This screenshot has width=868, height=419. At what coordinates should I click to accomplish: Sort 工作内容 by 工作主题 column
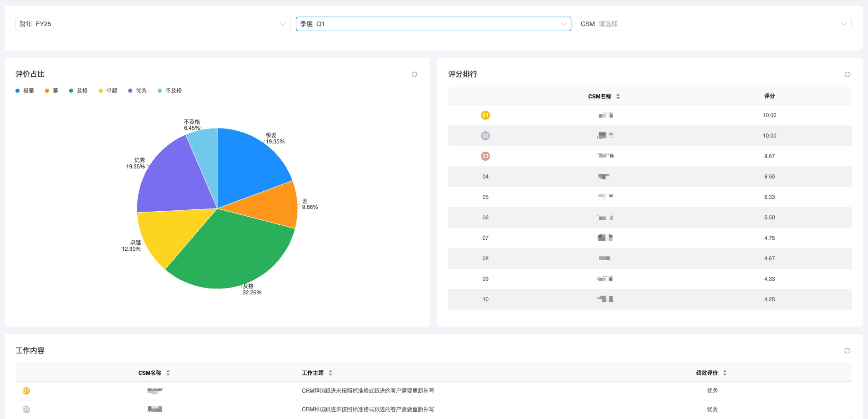(330, 373)
